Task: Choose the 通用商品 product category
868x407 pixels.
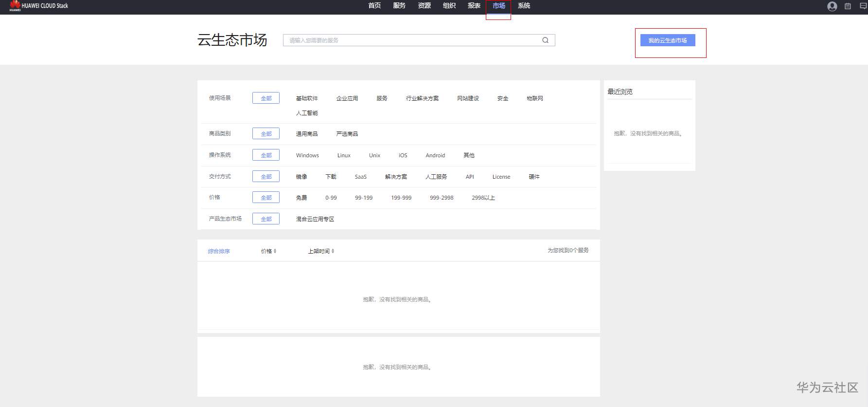Action: pyautogui.click(x=307, y=134)
